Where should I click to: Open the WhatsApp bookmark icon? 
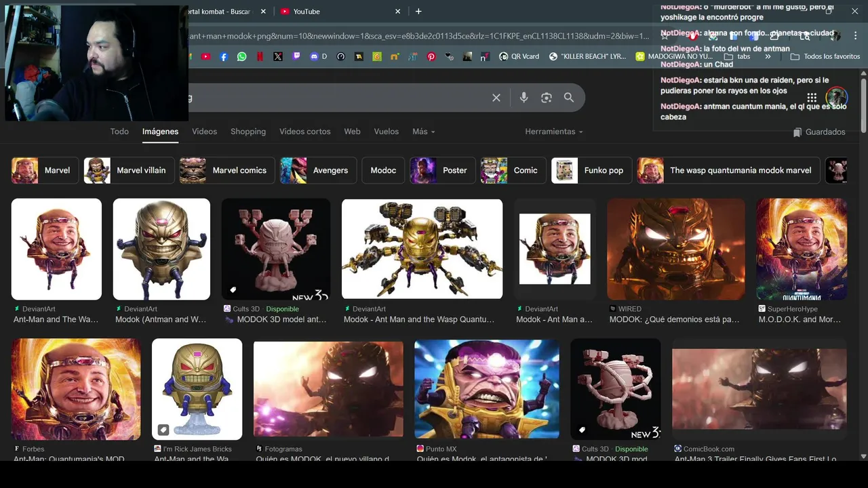click(x=242, y=57)
